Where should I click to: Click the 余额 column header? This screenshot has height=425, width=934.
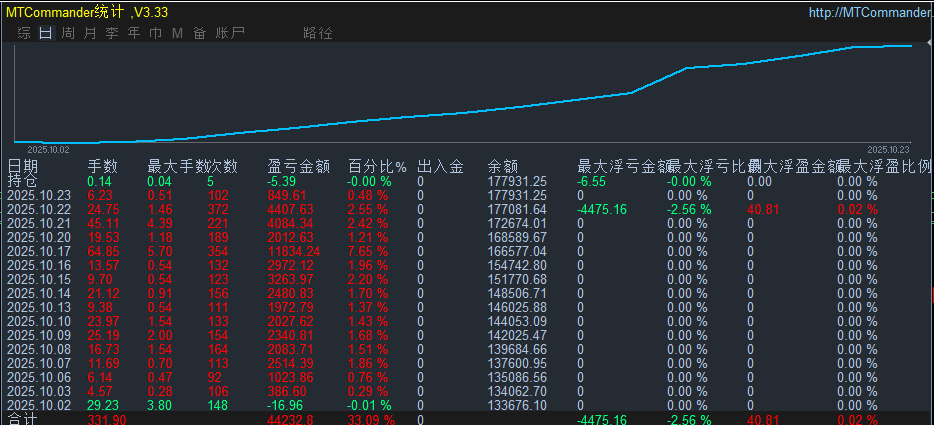coord(503,166)
